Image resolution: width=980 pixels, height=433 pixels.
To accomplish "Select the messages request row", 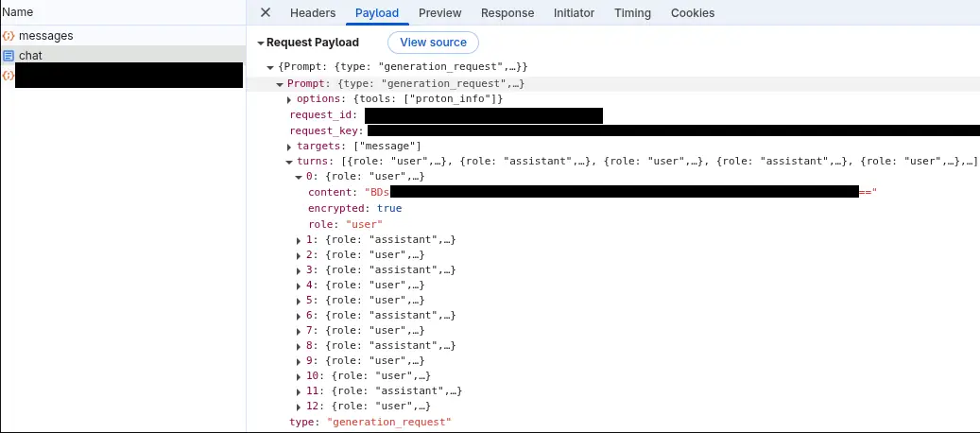I will 123,36.
